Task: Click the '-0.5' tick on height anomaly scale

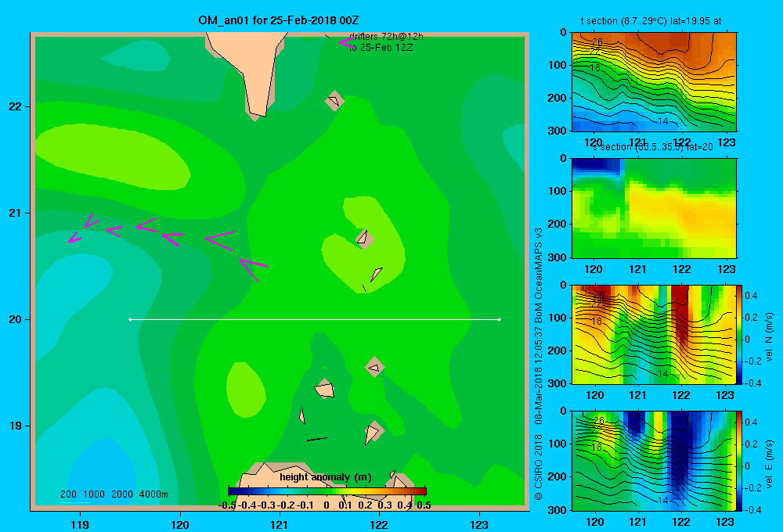Action: pos(227,505)
